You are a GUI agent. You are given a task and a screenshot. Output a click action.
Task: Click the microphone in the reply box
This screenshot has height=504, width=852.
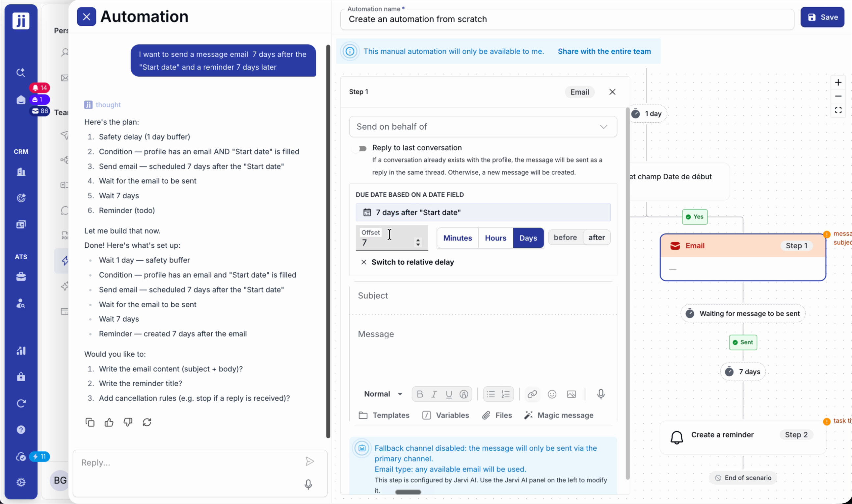[x=308, y=485]
